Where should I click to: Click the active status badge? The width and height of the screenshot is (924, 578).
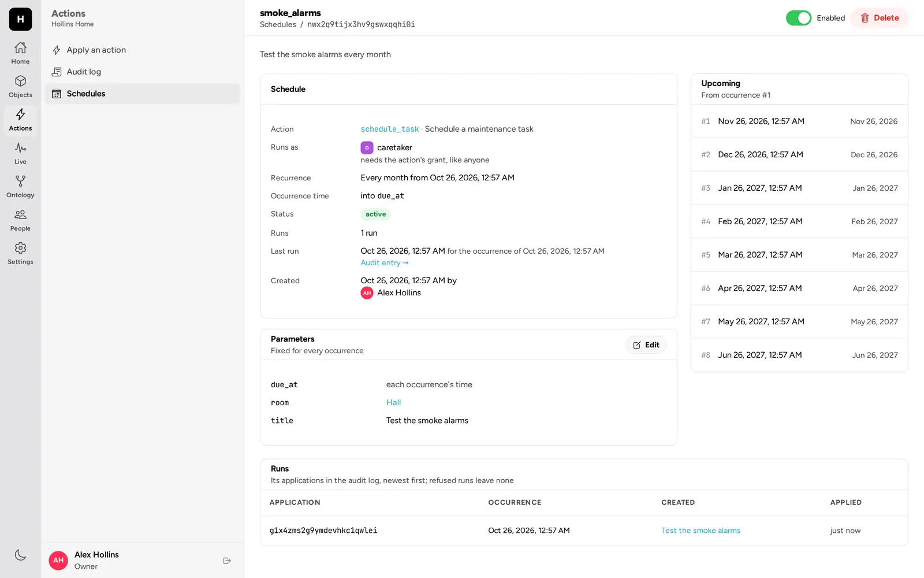pyautogui.click(x=376, y=214)
